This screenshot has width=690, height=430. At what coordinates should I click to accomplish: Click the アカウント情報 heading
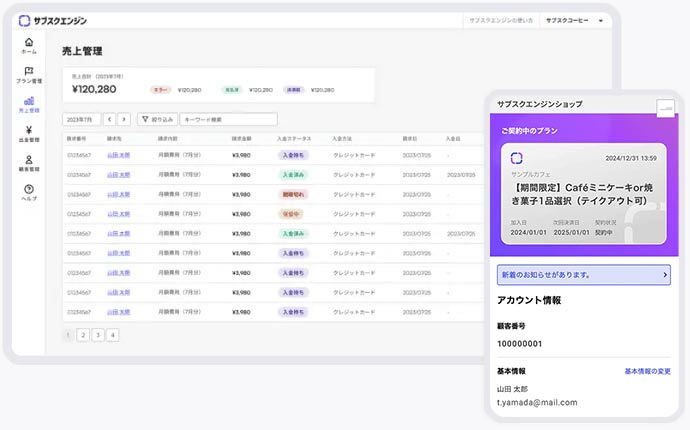tap(529, 300)
